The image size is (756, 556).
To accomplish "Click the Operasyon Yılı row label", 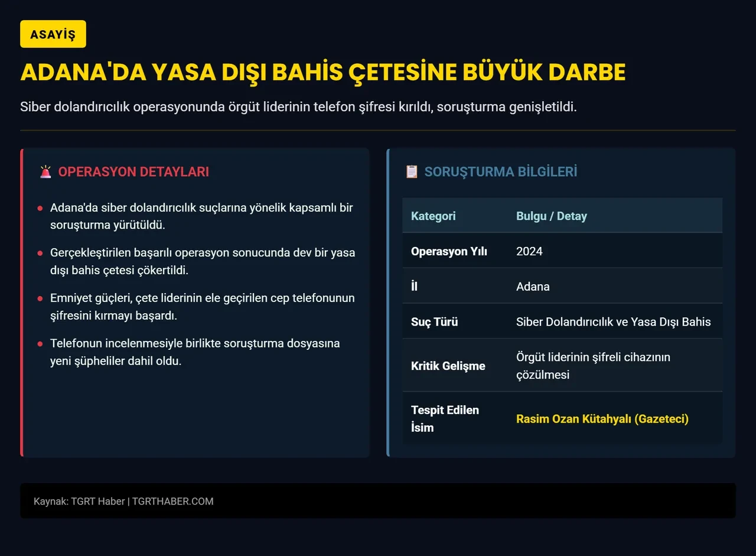I will (449, 251).
